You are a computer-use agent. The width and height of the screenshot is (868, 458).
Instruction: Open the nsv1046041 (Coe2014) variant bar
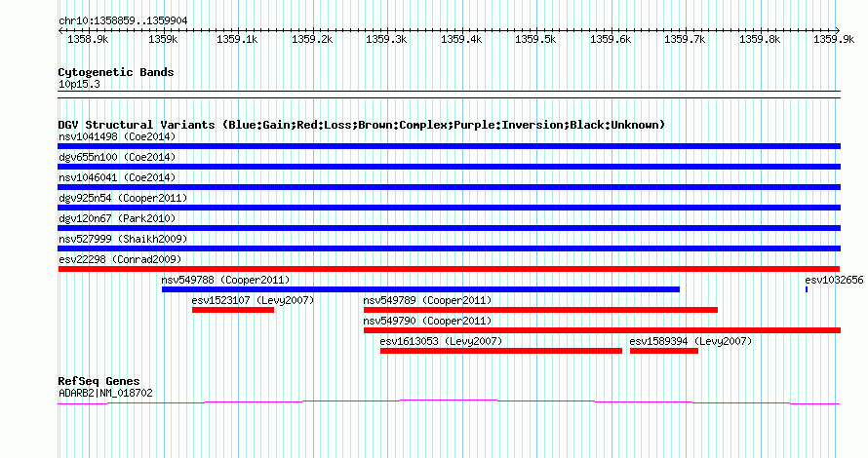pos(449,187)
